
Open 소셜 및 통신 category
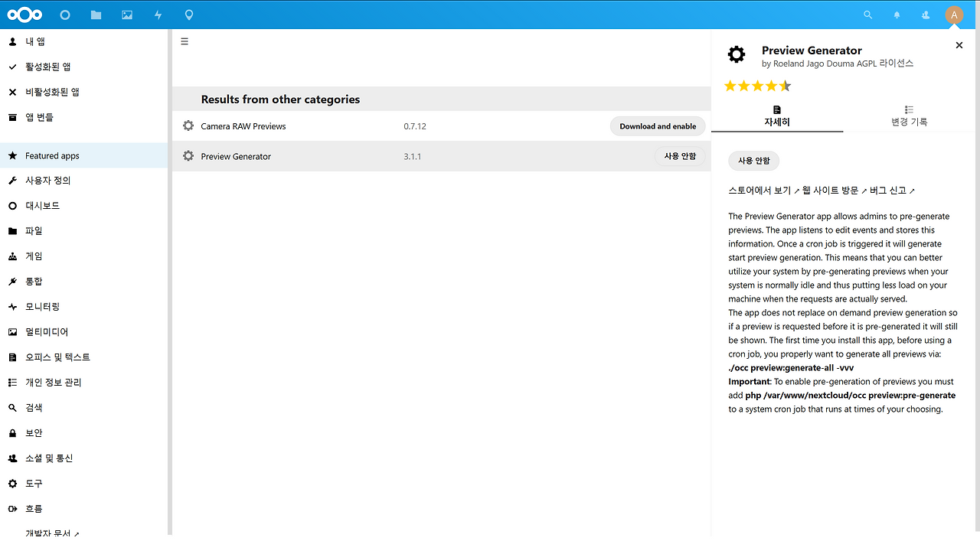pos(83,458)
